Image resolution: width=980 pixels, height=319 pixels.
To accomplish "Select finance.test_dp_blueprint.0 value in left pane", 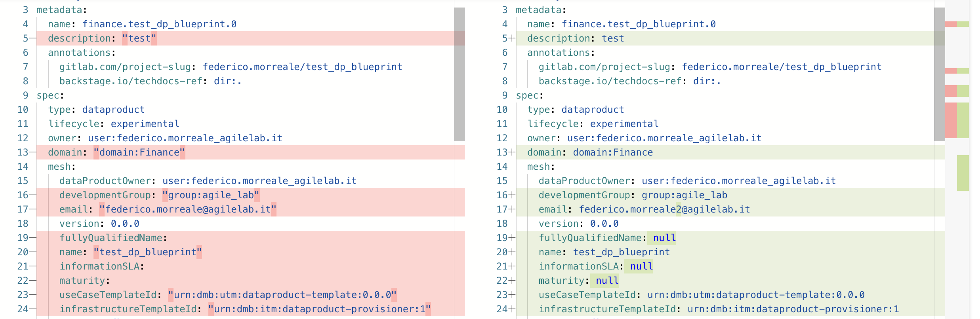I will pyautogui.click(x=159, y=24).
